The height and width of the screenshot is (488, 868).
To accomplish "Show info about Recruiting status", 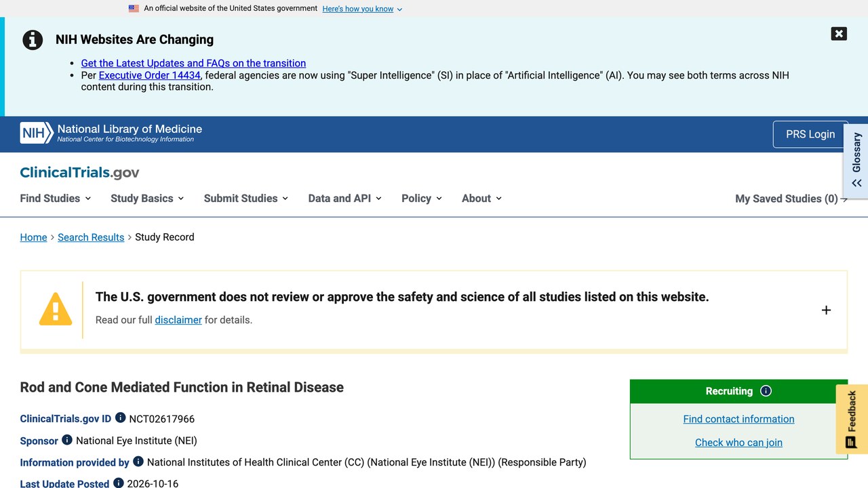I will point(766,391).
